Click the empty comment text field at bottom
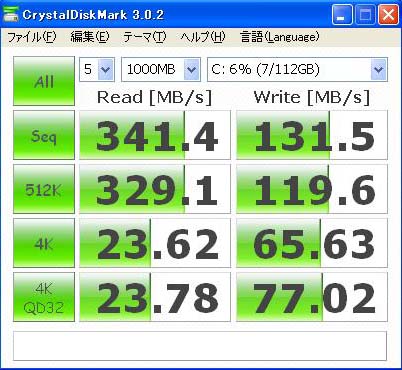The height and width of the screenshot is (370, 402). 200,346
